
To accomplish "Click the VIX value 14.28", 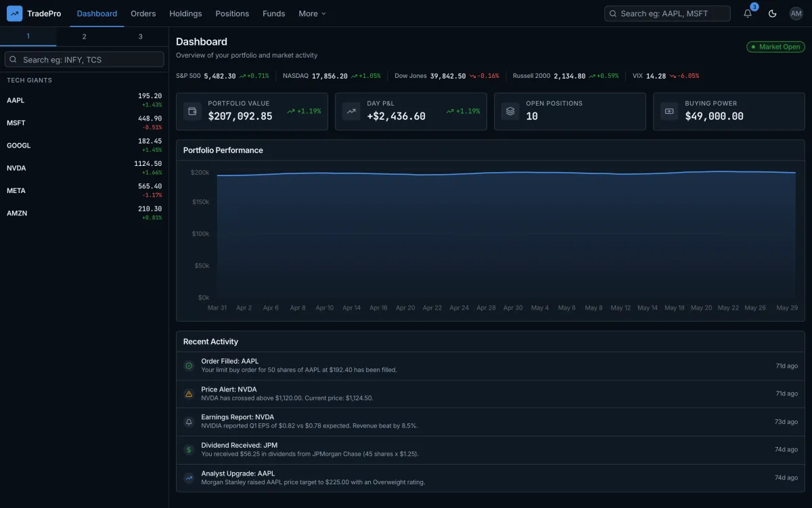I will (656, 76).
